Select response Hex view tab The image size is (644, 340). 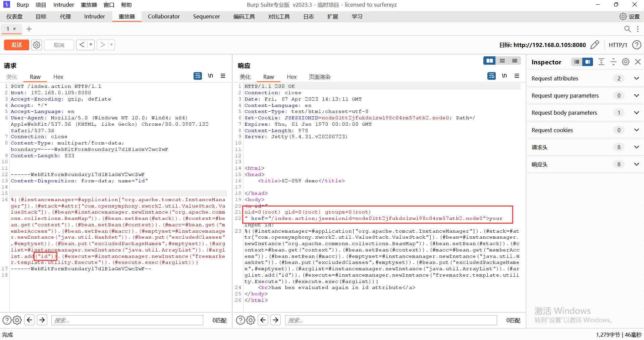(x=291, y=77)
